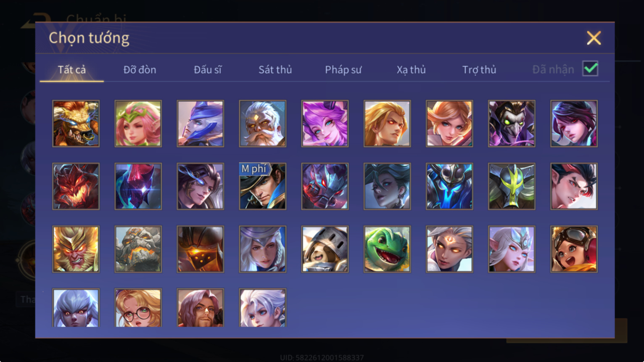Image resolution: width=644 pixels, height=362 pixels.
Task: Close the 'Chọn tướng' dialog
Action: click(594, 38)
